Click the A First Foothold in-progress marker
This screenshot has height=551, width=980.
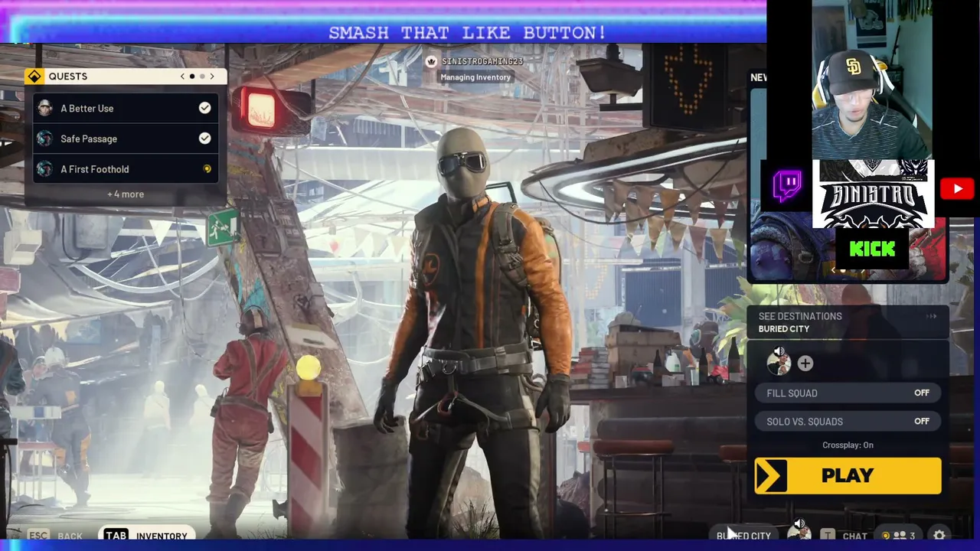click(207, 169)
